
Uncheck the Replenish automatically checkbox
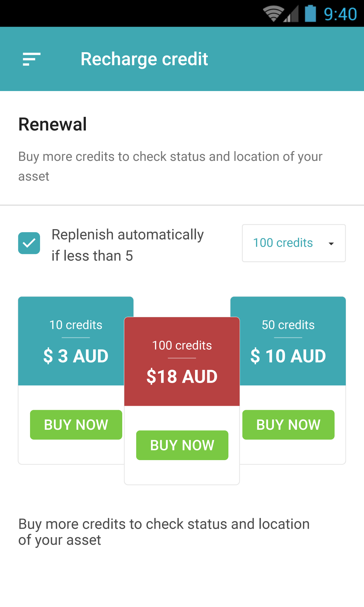click(29, 243)
